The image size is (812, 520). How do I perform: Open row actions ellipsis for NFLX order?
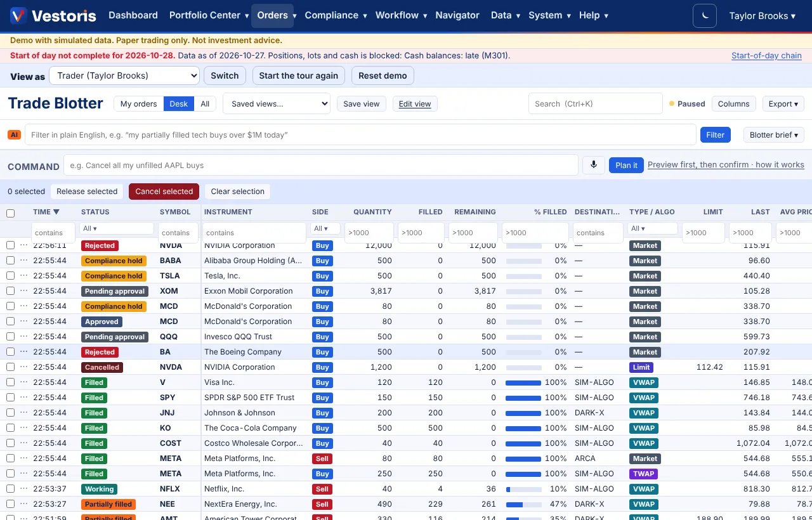click(23, 489)
